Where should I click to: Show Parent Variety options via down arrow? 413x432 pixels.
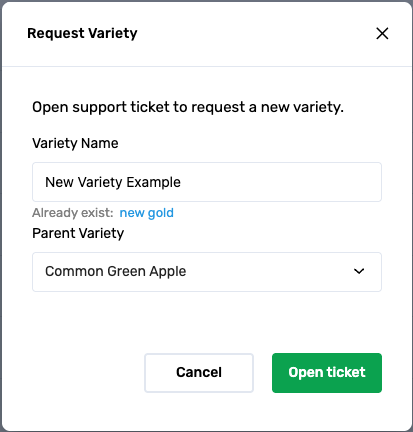click(359, 271)
